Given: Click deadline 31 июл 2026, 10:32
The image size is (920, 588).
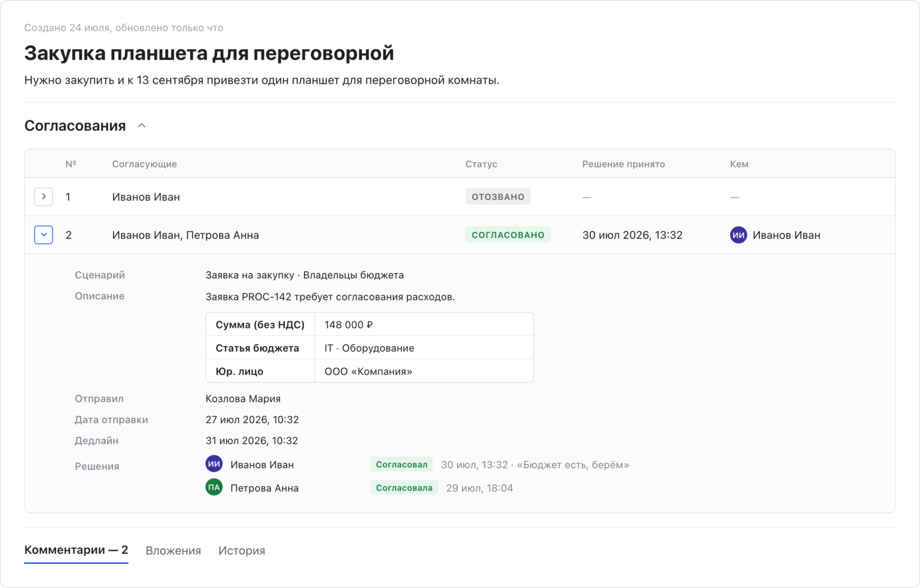Looking at the screenshot, I should [x=251, y=441].
